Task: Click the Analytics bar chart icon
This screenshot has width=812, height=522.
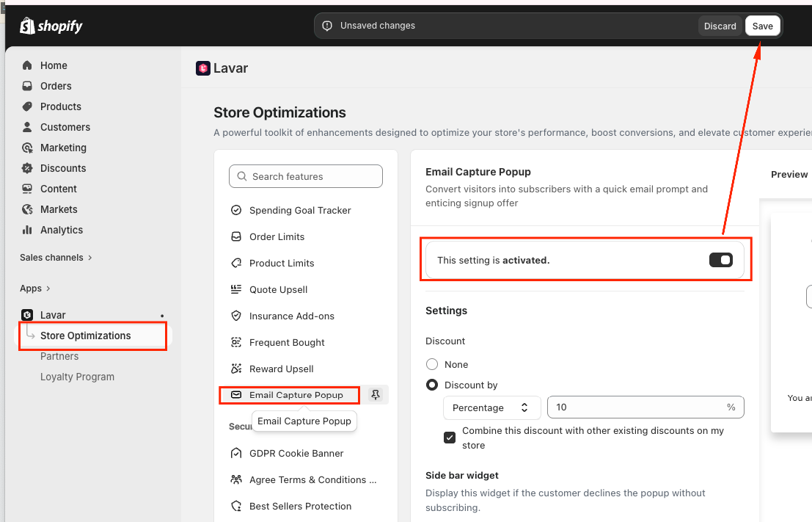Action: coord(27,230)
